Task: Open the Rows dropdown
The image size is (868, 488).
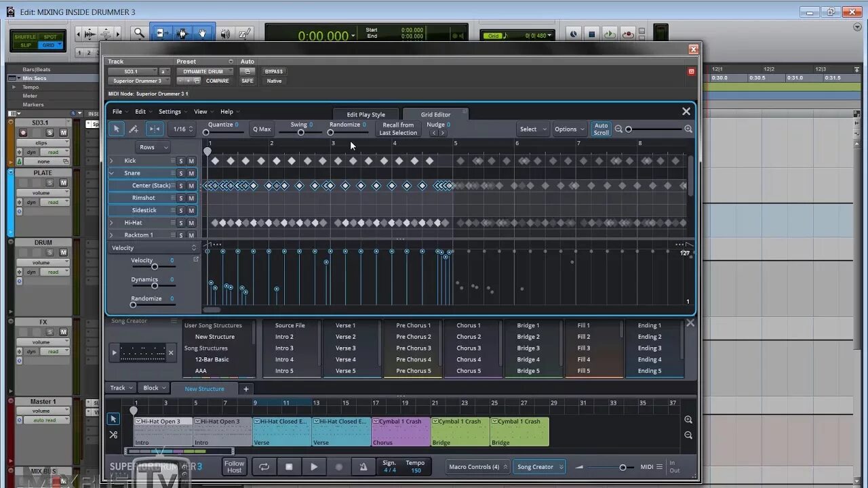Action: coord(153,147)
